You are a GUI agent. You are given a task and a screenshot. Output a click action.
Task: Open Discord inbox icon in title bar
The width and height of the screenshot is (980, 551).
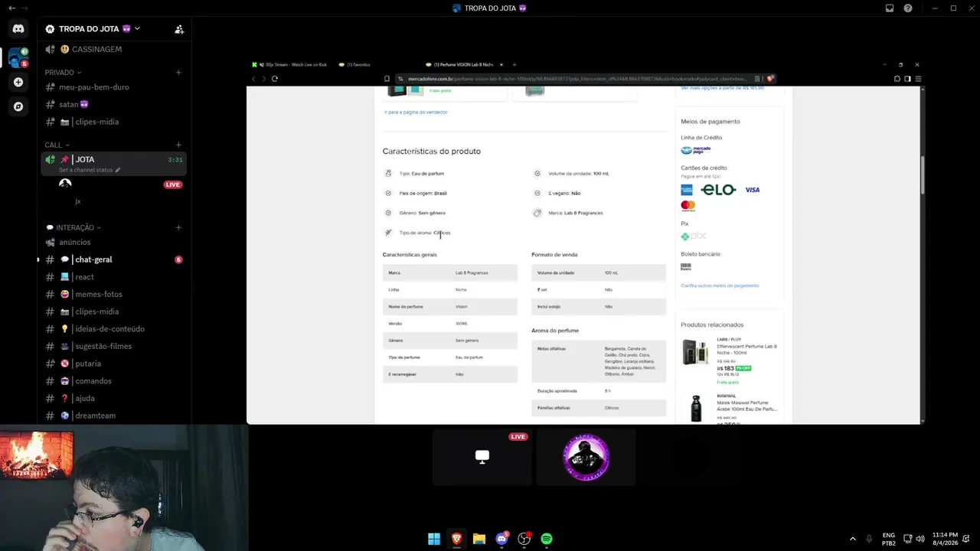click(x=890, y=8)
